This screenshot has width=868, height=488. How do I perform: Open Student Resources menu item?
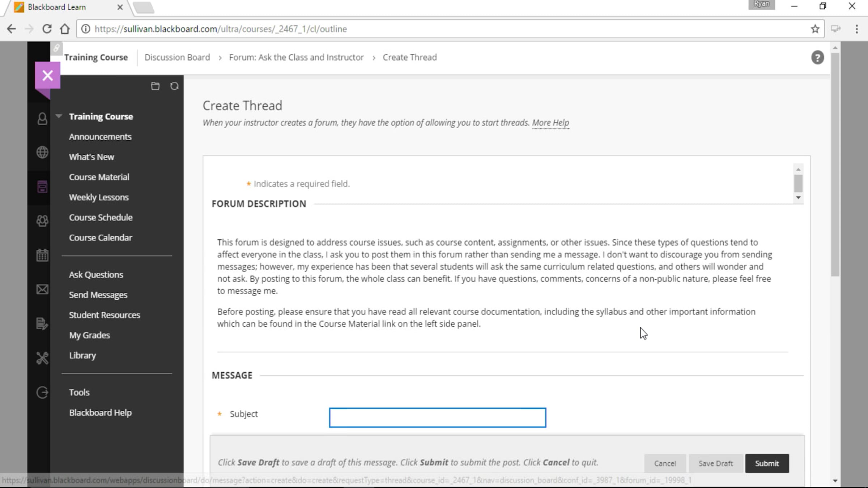pyautogui.click(x=105, y=315)
